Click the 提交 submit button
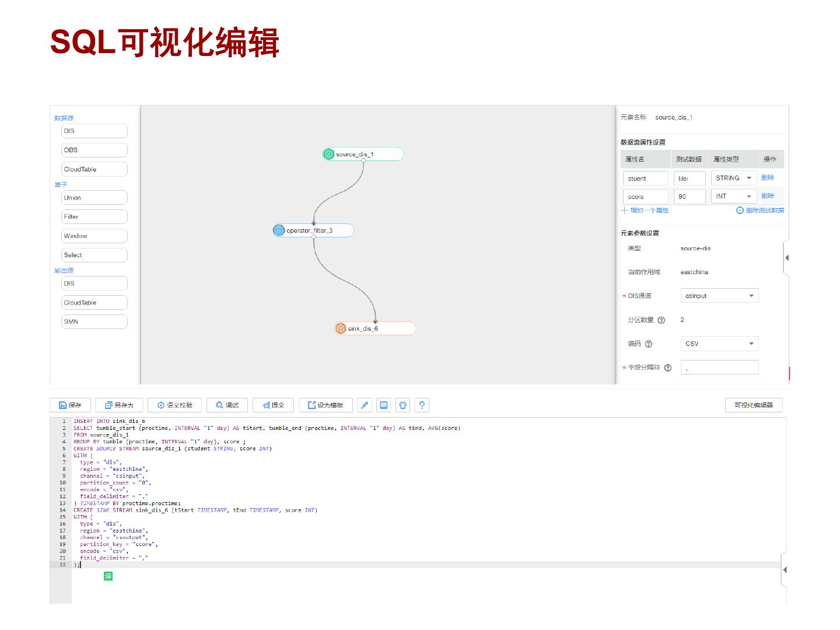 274,405
